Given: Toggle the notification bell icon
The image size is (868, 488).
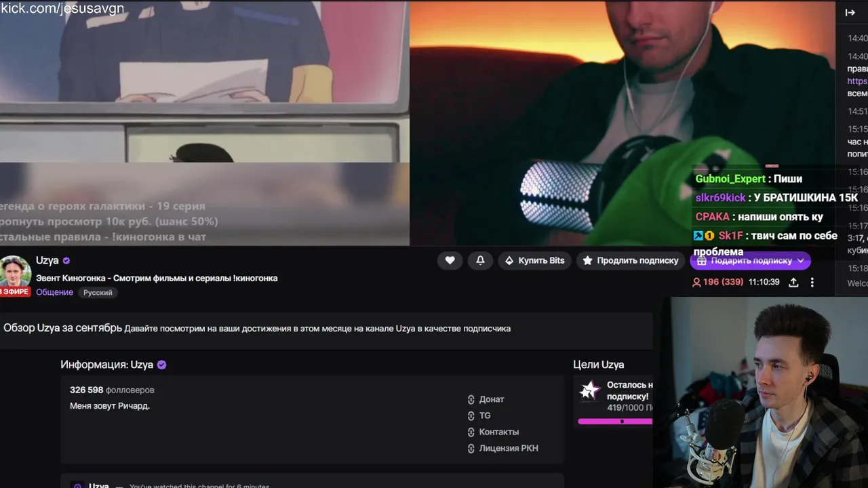Looking at the screenshot, I should [480, 260].
